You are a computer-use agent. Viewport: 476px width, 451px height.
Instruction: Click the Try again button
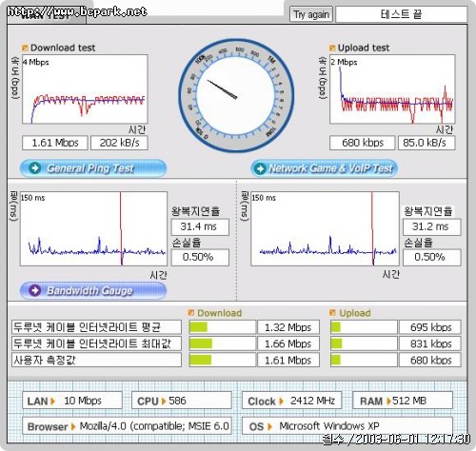tap(311, 14)
